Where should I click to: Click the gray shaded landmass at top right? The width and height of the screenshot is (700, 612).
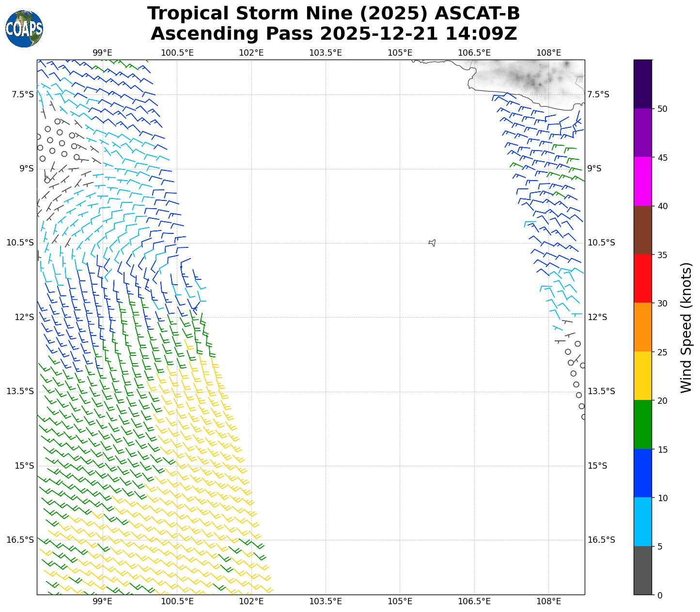(528, 77)
